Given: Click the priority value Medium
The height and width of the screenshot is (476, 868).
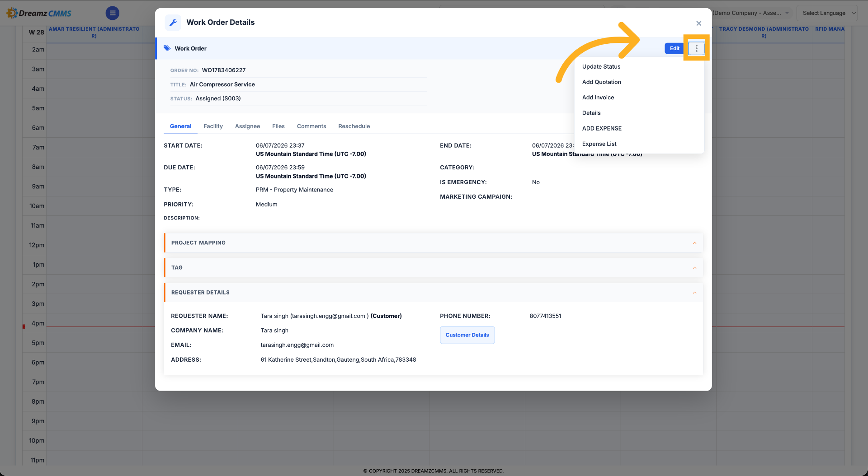Looking at the screenshot, I should (x=266, y=204).
